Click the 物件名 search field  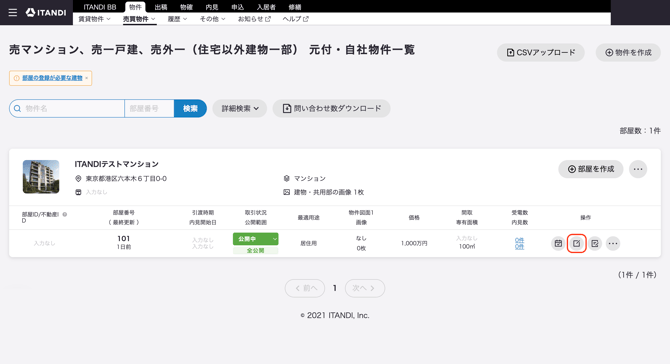tap(67, 109)
